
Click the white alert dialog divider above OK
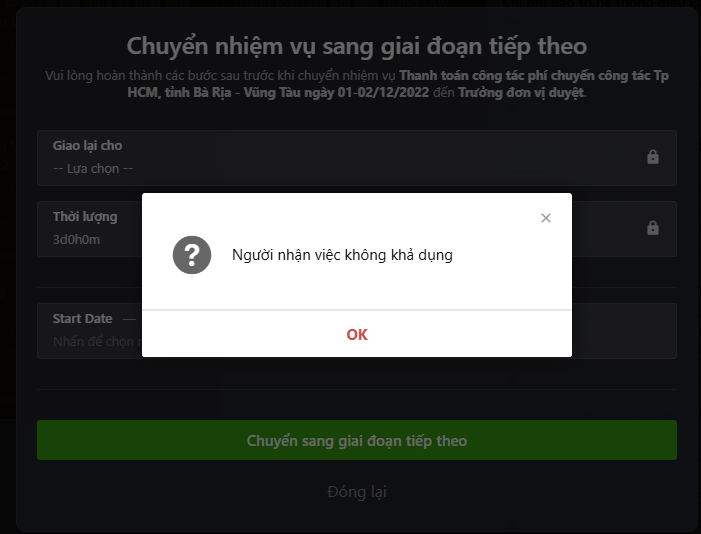(x=357, y=309)
